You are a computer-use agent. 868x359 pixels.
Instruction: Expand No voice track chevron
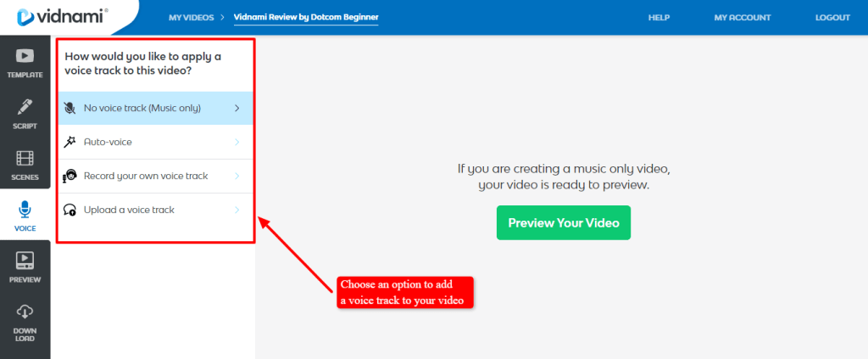[x=237, y=108]
